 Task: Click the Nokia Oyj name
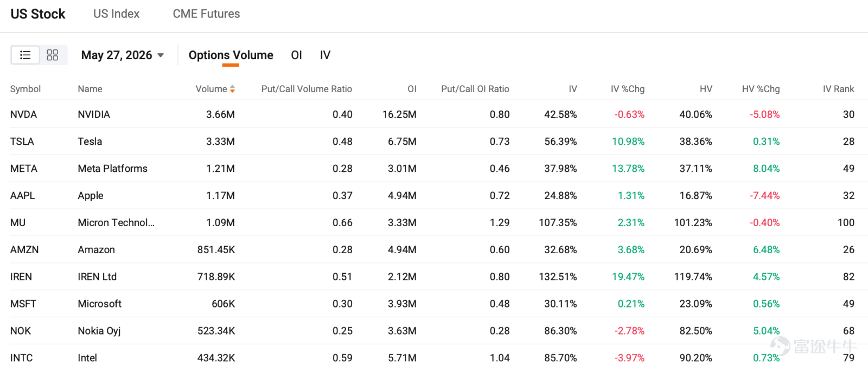[99, 331]
